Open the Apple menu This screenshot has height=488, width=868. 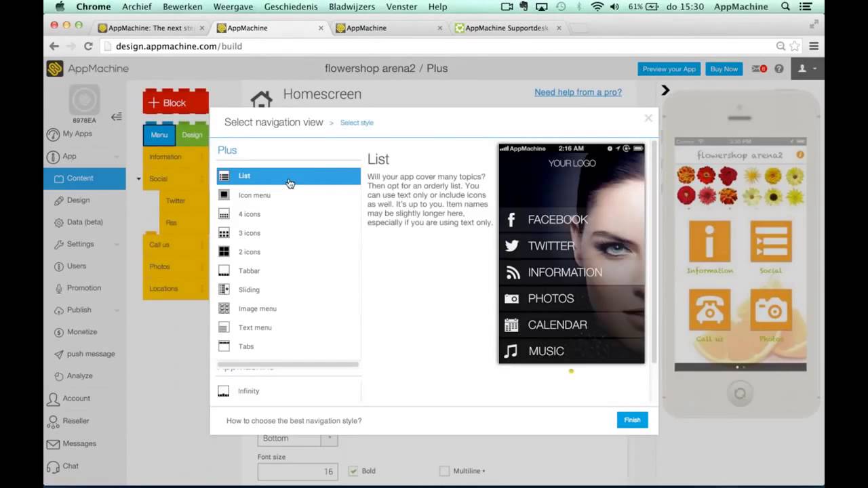pos(60,7)
